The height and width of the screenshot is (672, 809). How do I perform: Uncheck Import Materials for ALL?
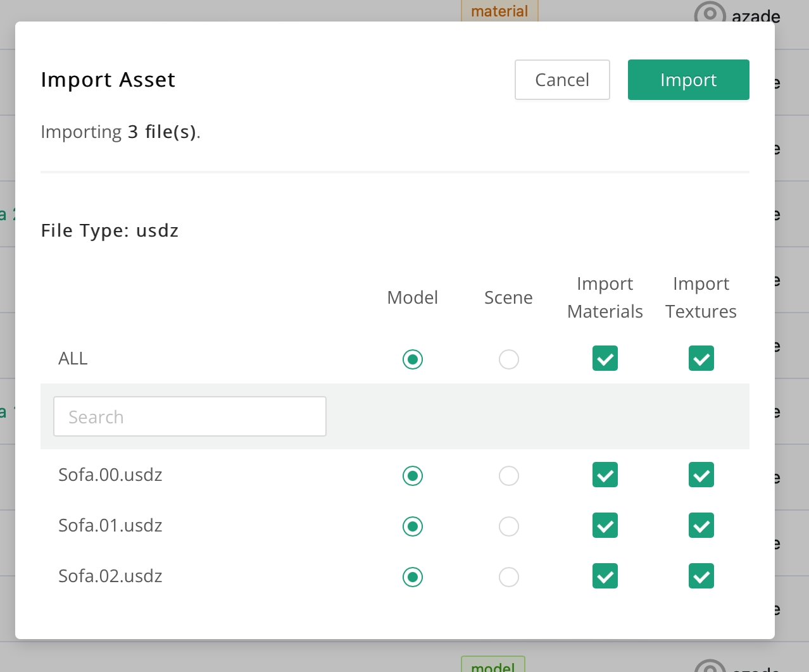click(x=605, y=359)
